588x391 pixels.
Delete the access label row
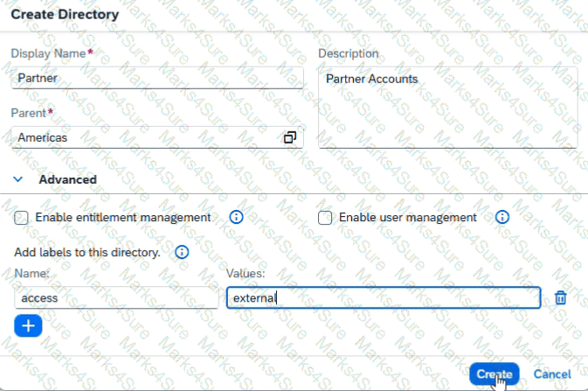561,297
